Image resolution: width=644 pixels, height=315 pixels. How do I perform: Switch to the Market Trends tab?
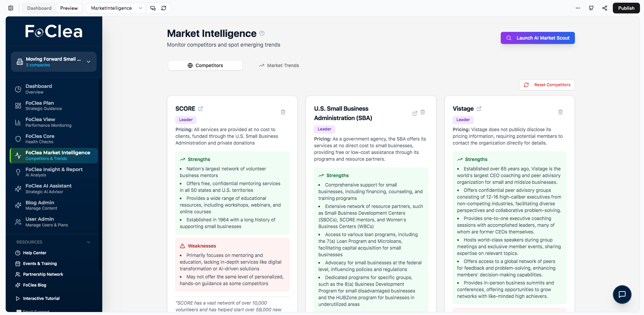[x=279, y=65]
